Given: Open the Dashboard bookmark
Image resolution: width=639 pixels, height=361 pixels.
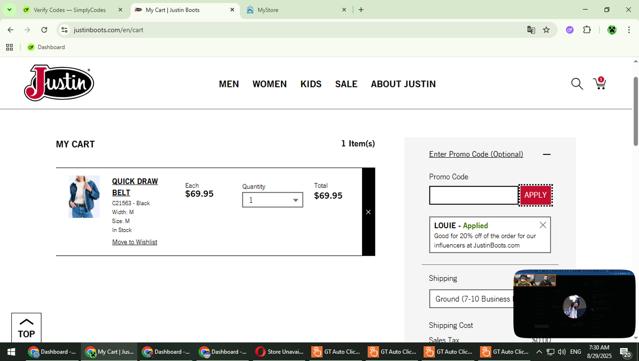Looking at the screenshot, I should tap(46, 47).
